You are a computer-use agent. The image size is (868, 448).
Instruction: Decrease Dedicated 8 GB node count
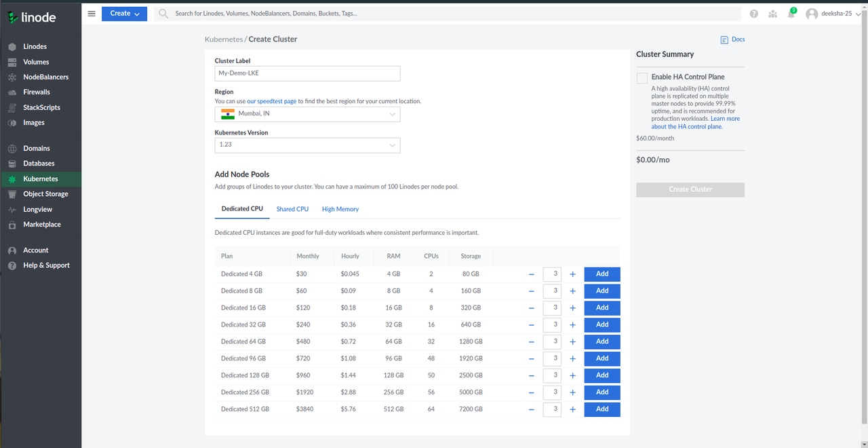[532, 291]
